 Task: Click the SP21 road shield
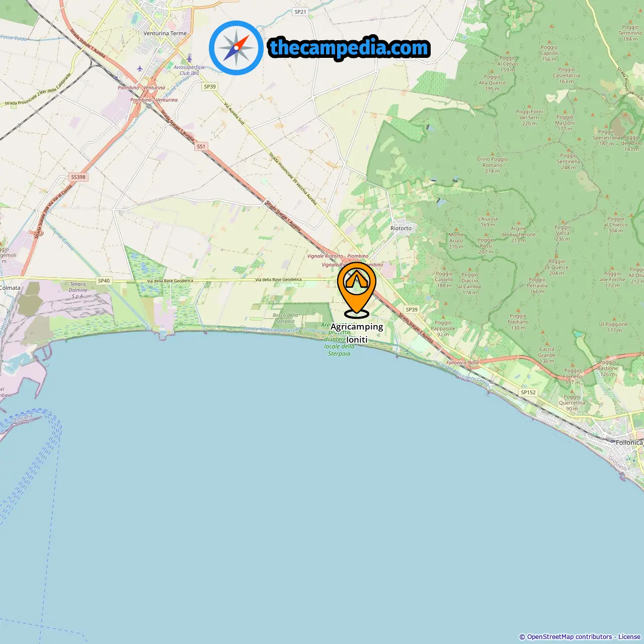(x=300, y=12)
